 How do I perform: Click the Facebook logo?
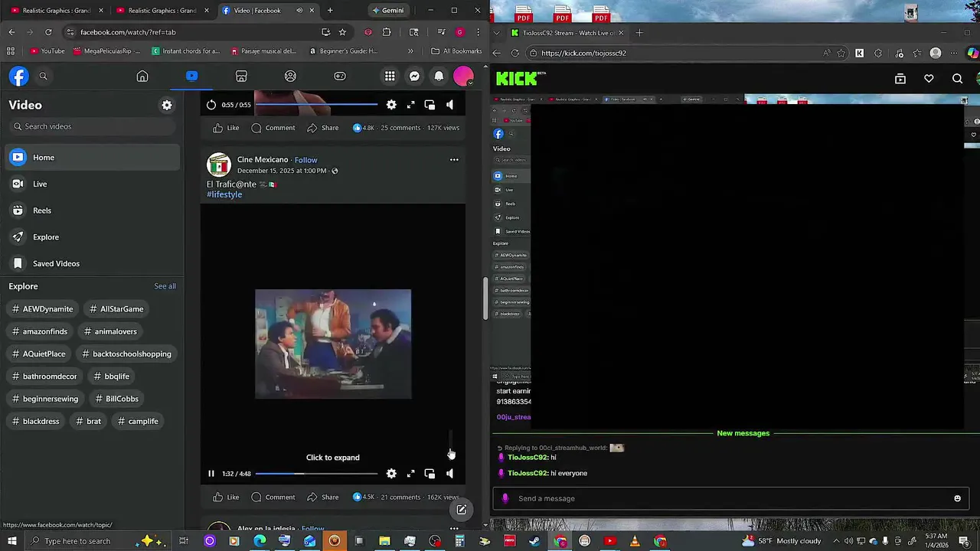[x=18, y=76]
